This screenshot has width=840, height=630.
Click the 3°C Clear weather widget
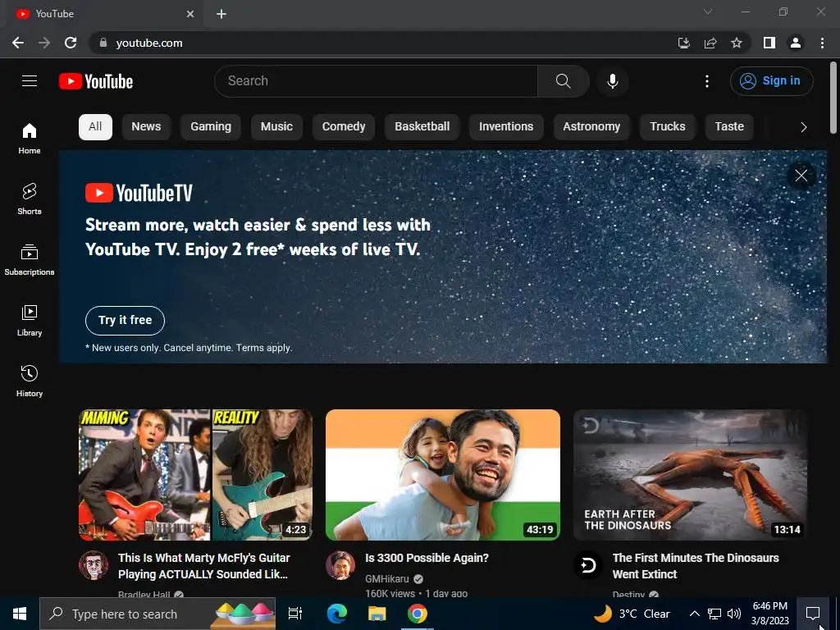(632, 614)
